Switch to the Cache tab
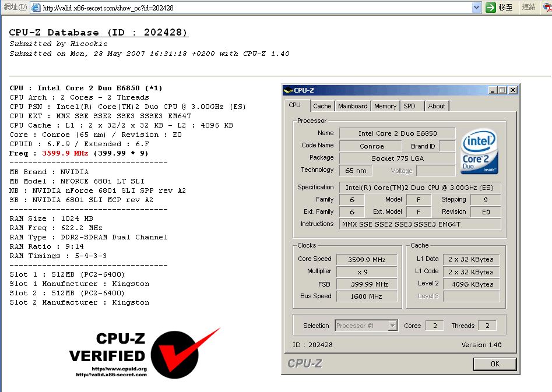552x392 pixels. [x=322, y=106]
